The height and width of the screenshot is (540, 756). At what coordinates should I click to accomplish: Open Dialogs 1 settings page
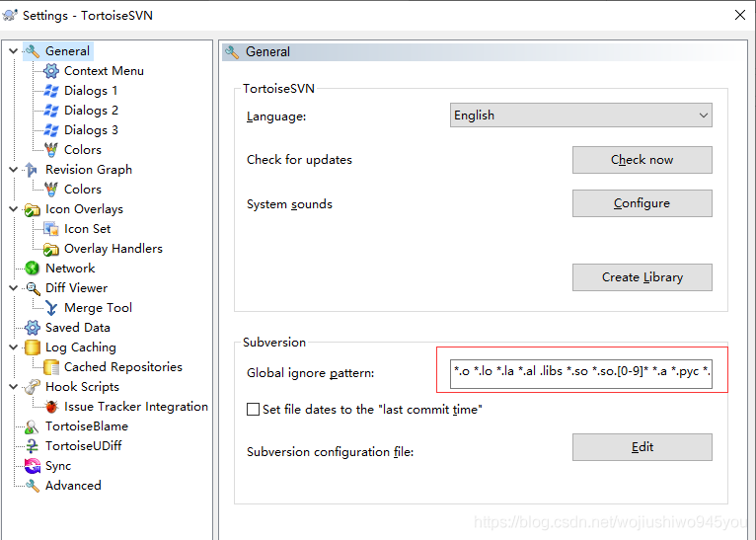[91, 91]
